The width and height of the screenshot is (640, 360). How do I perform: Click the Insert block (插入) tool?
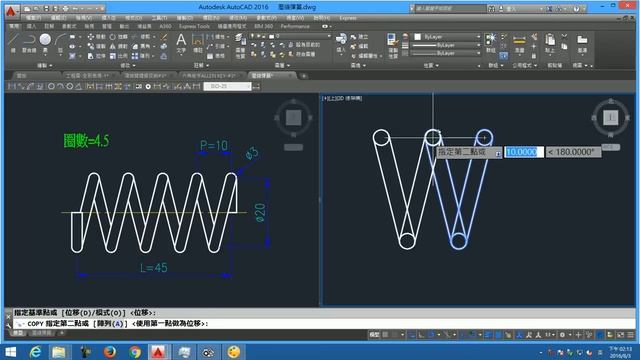[341, 44]
